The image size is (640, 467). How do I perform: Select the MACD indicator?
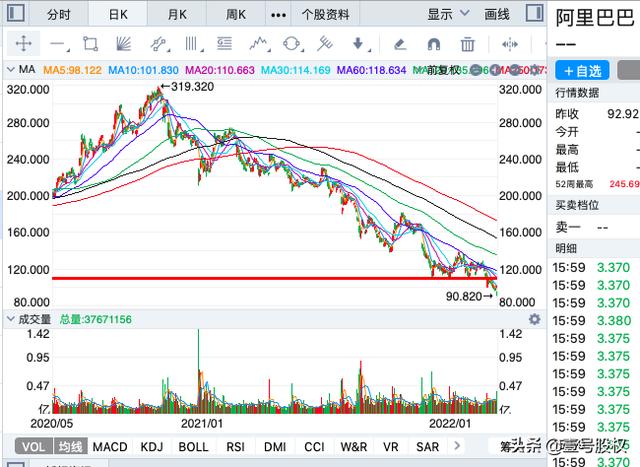click(110, 447)
